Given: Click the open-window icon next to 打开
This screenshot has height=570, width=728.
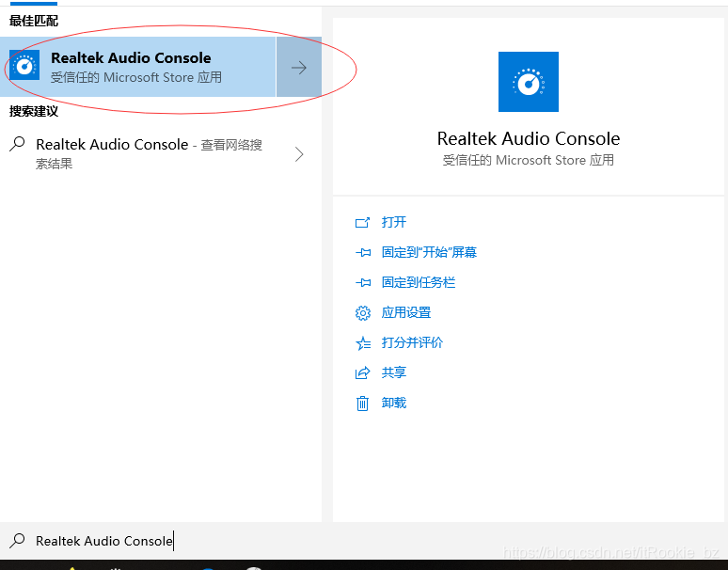Looking at the screenshot, I should tap(363, 223).
